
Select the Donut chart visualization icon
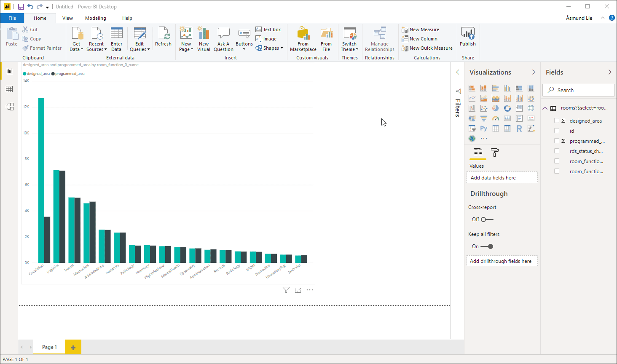(x=507, y=108)
